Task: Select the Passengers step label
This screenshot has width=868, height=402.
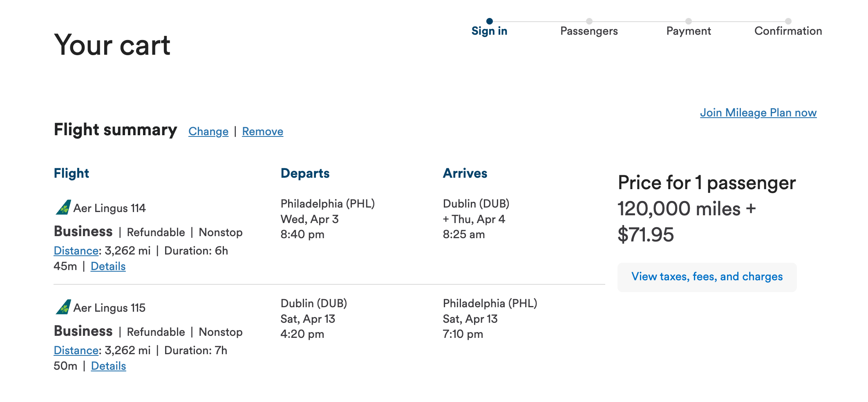Action: pyautogui.click(x=589, y=31)
